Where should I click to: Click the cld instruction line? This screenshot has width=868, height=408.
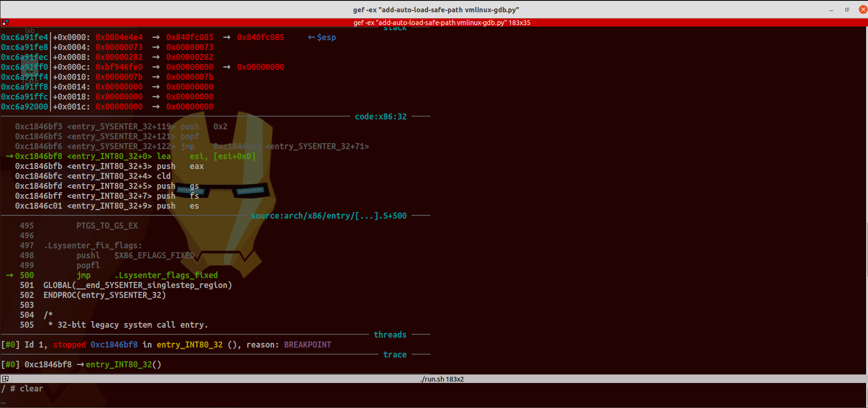(93, 176)
